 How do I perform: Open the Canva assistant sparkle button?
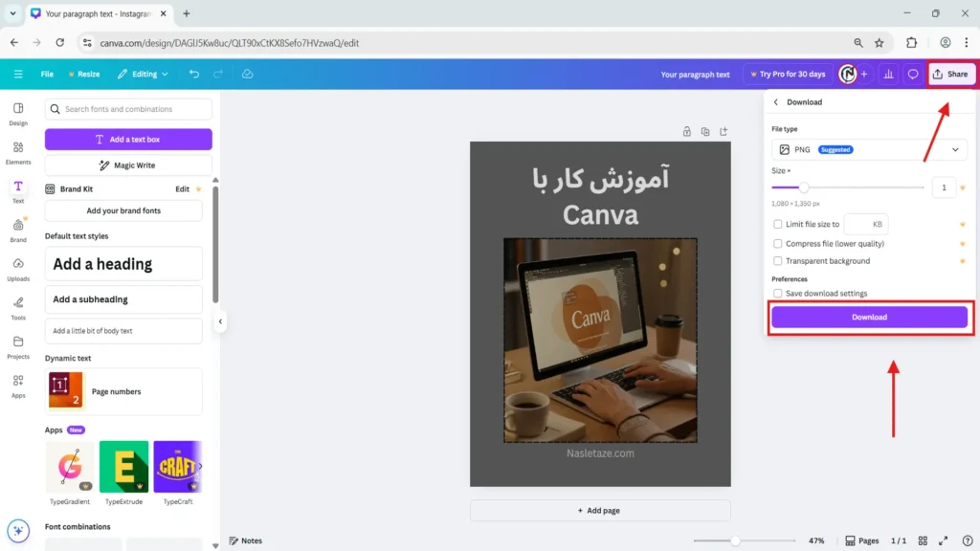pyautogui.click(x=18, y=530)
